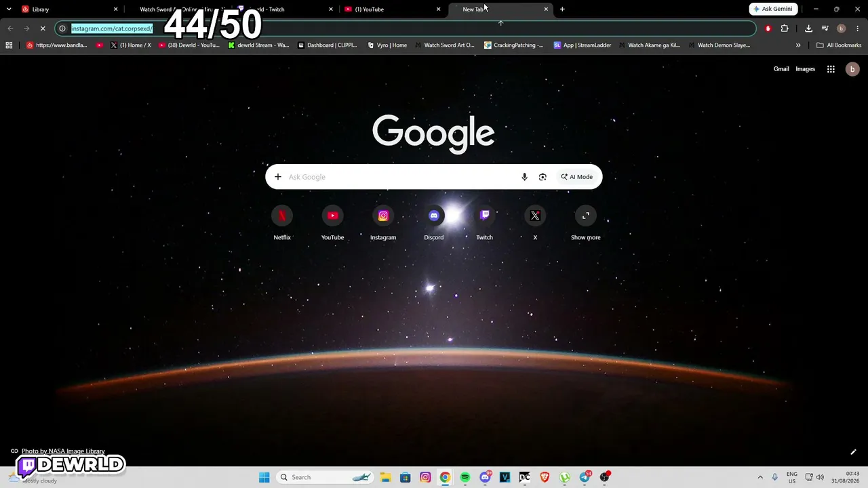Expand the tab search dropdown

(x=9, y=9)
